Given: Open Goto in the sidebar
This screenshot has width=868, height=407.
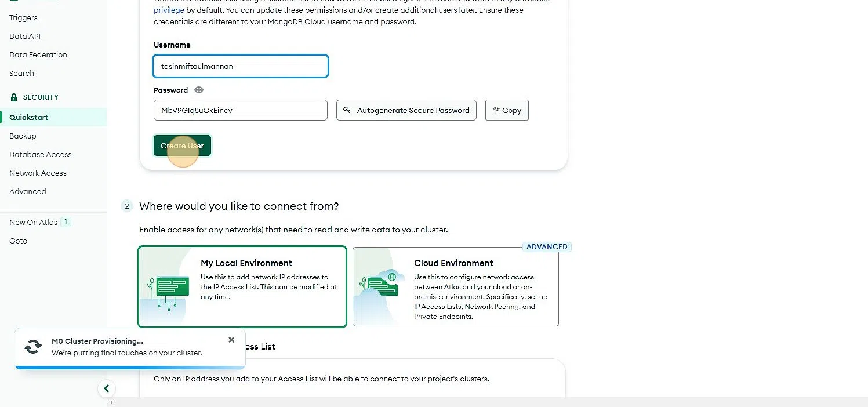Looking at the screenshot, I should coord(18,241).
